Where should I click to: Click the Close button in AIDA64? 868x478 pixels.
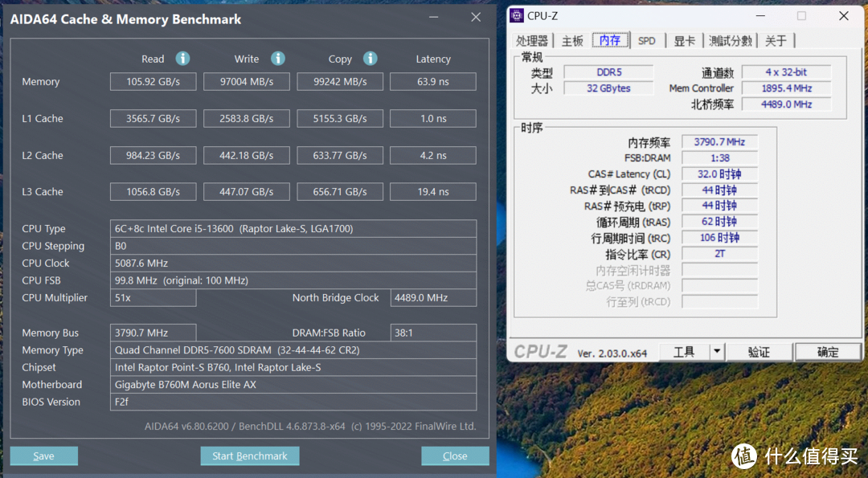(x=455, y=456)
